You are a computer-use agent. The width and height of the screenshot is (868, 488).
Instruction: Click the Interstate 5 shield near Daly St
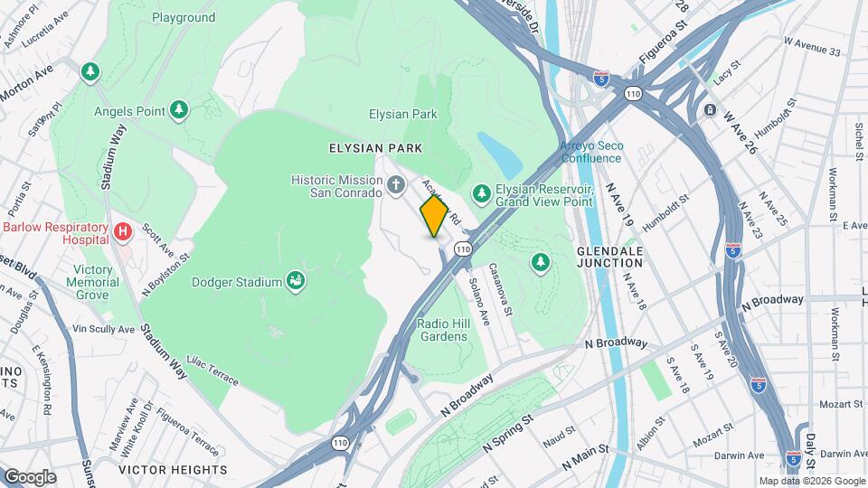793,458
